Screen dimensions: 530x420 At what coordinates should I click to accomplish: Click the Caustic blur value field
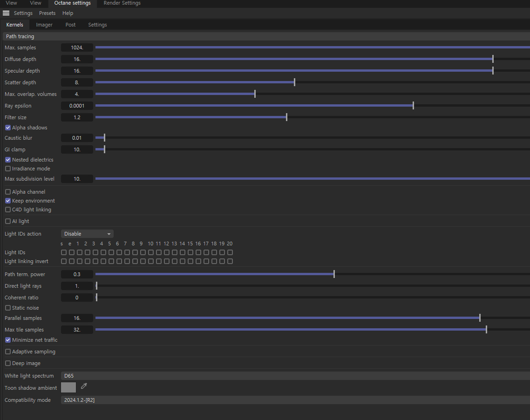pyautogui.click(x=77, y=138)
